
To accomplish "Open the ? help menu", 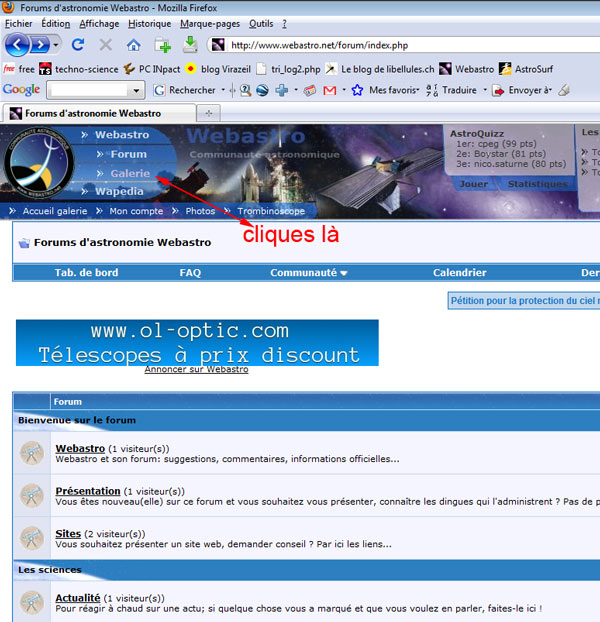I will pyautogui.click(x=284, y=24).
